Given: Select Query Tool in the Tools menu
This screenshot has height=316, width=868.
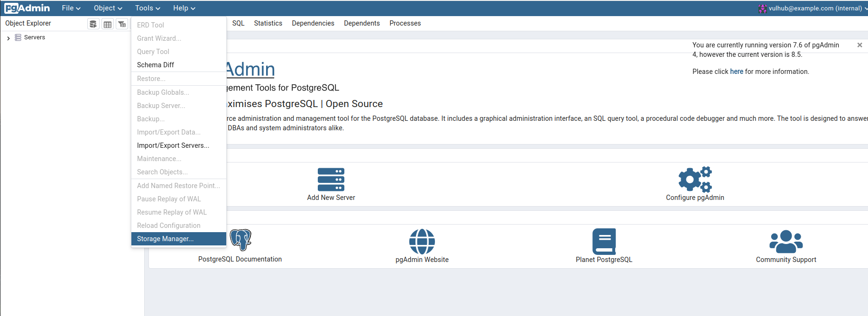Looking at the screenshot, I should (179, 52).
